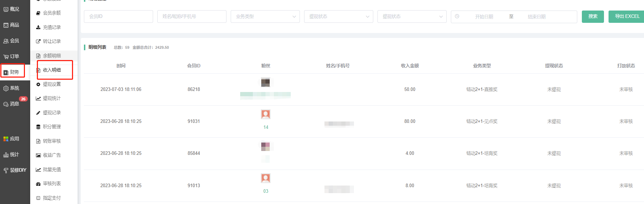The width and height of the screenshot is (644, 204).
Task: Expand the first 提现状态 dropdown
Action: point(339,17)
